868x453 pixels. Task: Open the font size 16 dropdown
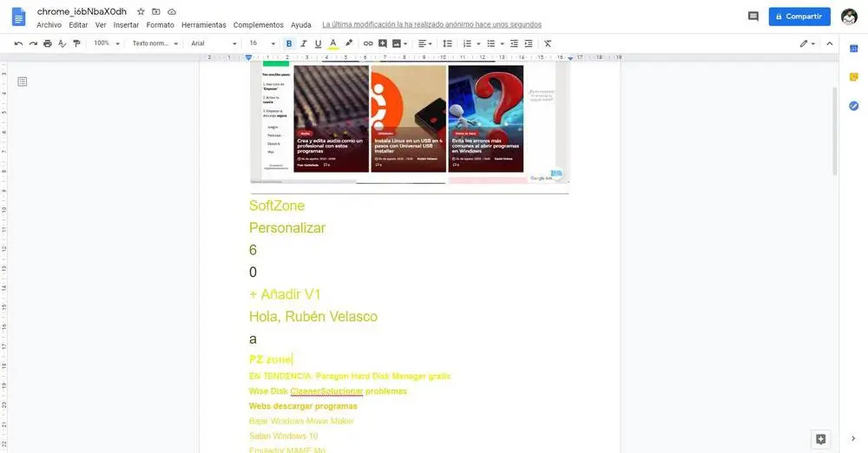coord(262,43)
